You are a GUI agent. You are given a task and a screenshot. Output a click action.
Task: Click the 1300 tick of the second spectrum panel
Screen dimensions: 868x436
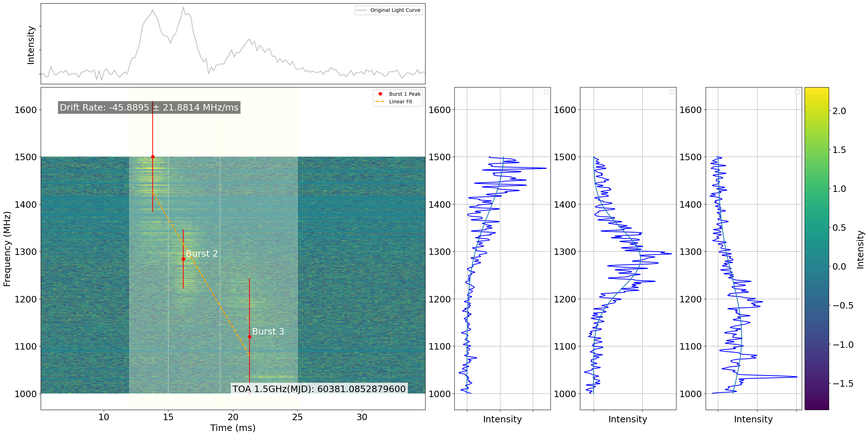[x=565, y=252]
